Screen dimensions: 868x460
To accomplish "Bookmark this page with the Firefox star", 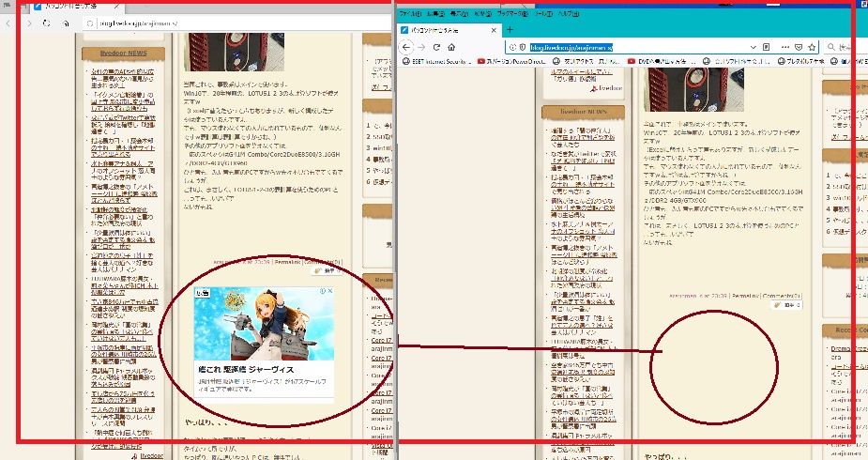I will point(812,48).
